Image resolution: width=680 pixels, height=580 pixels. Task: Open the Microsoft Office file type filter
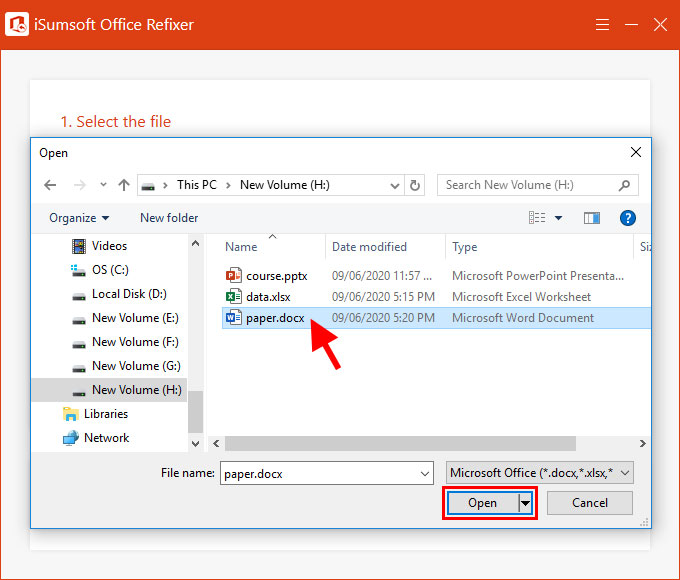pos(539,473)
